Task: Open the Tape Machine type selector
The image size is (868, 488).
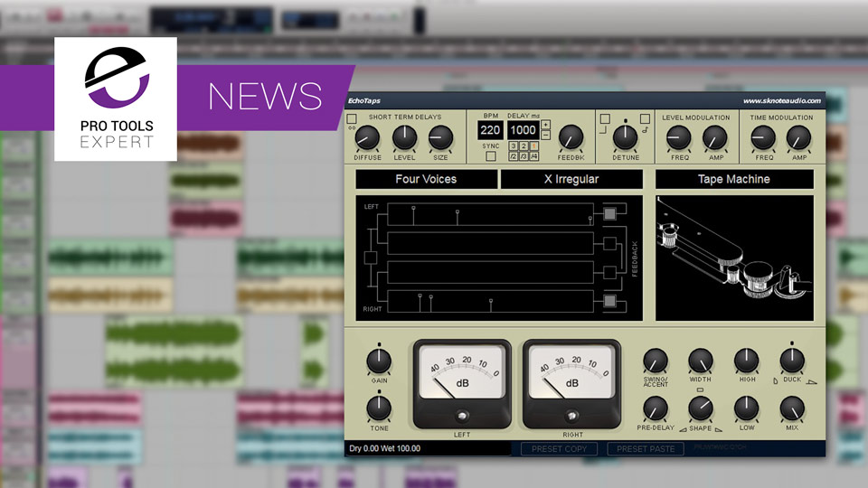Action: (734, 179)
